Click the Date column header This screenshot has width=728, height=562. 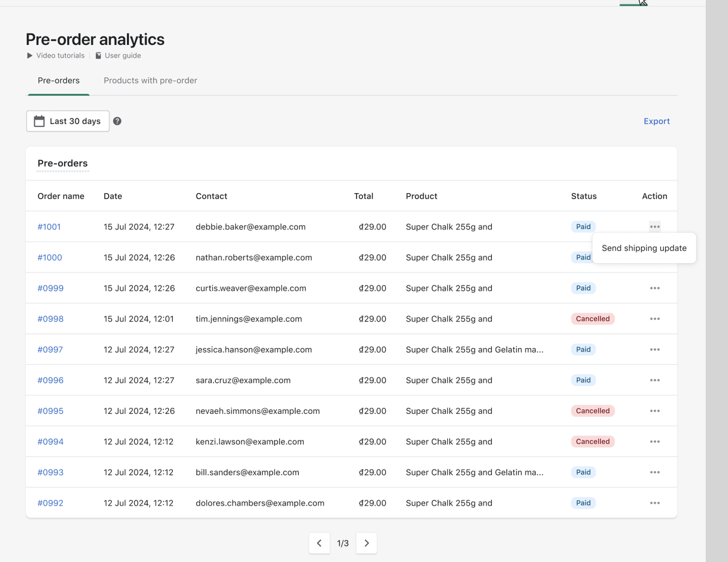113,196
